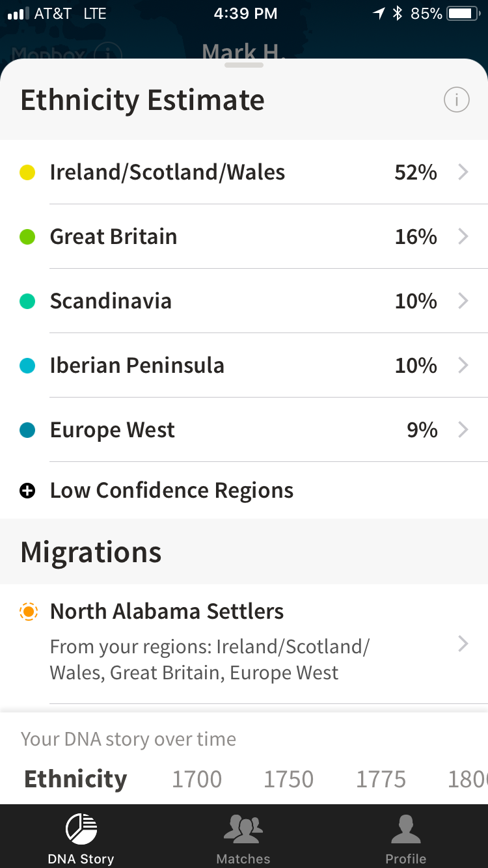
Task: Go to the Profile tab
Action: [x=405, y=837]
